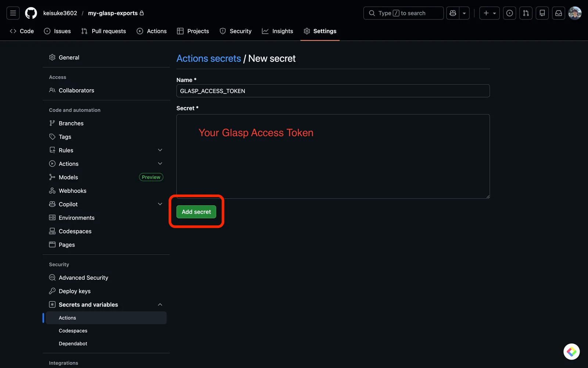
Task: Click the Actions secrets breadcrumb link
Action: click(x=209, y=59)
